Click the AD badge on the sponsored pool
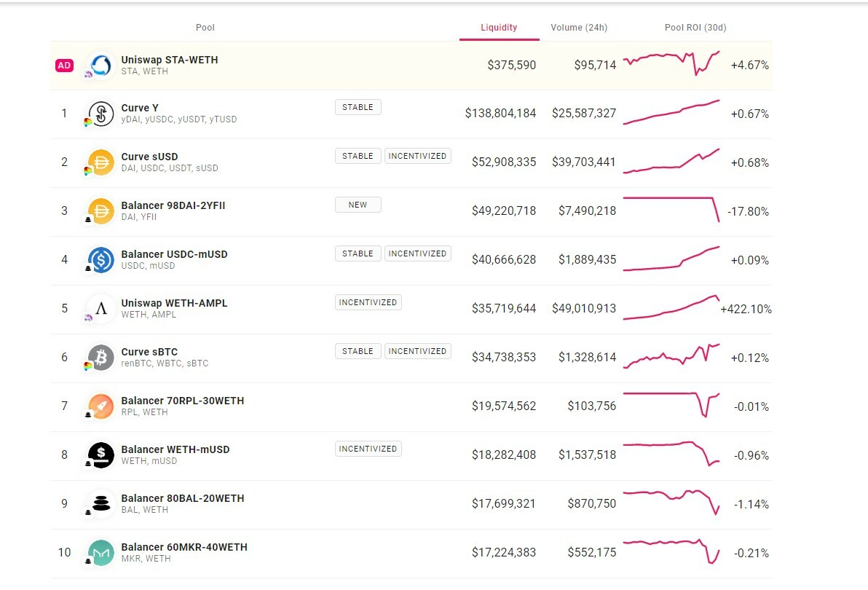The width and height of the screenshot is (868, 590). point(64,65)
